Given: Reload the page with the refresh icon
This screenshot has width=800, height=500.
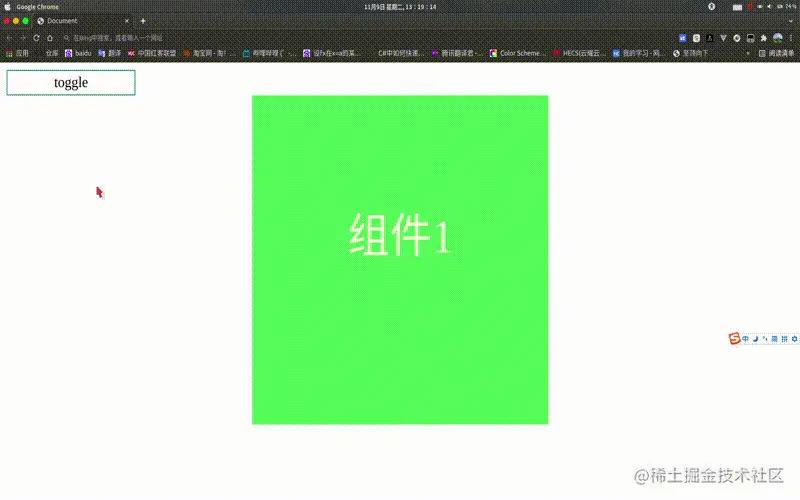Looking at the screenshot, I should 36,38.
